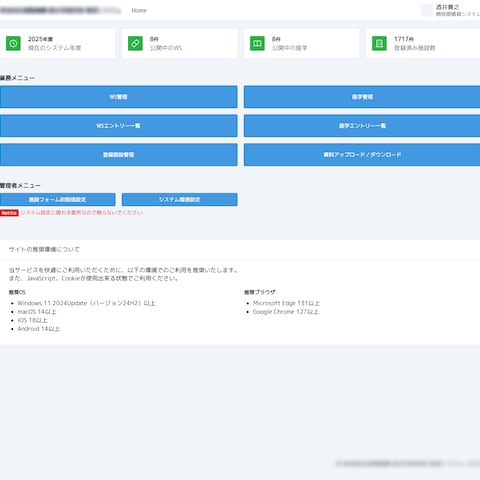480x480 pixels.
Task: Click the building icon beside 1717件
Action: (379, 43)
